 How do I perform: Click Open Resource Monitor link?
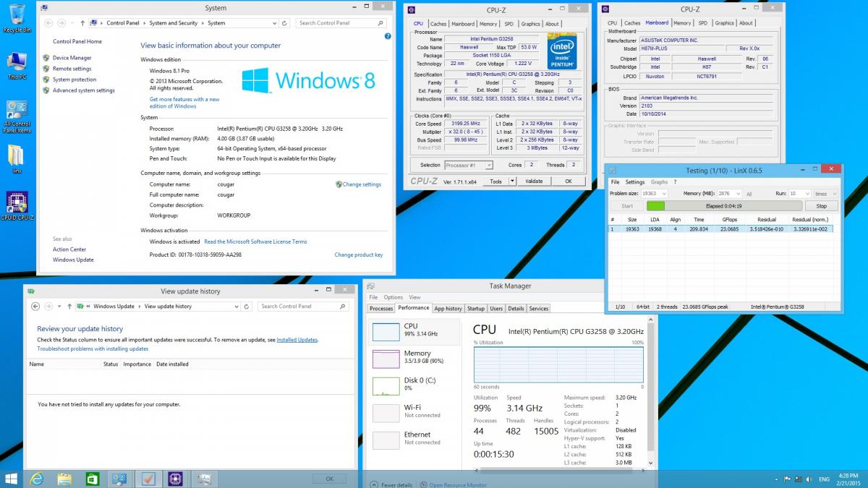point(458,485)
